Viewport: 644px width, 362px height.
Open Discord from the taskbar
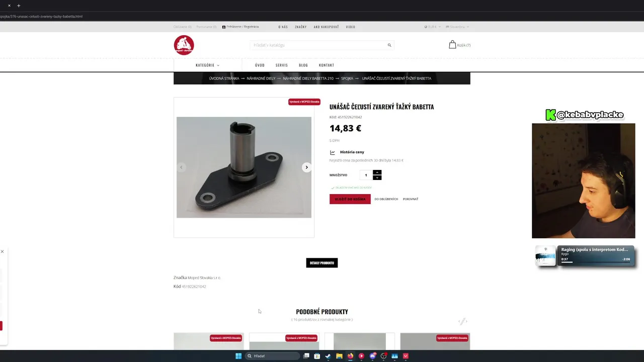tap(373, 356)
